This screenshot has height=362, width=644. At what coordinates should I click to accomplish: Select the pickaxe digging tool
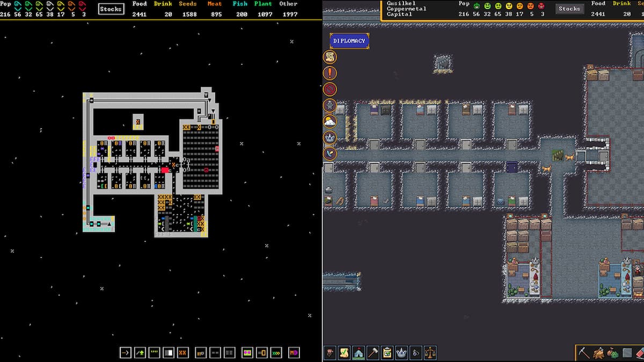coord(584,353)
